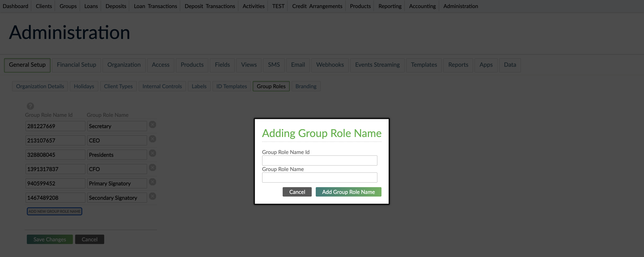
Task: Remove the Primary Signatory role entry
Action: click(x=152, y=182)
